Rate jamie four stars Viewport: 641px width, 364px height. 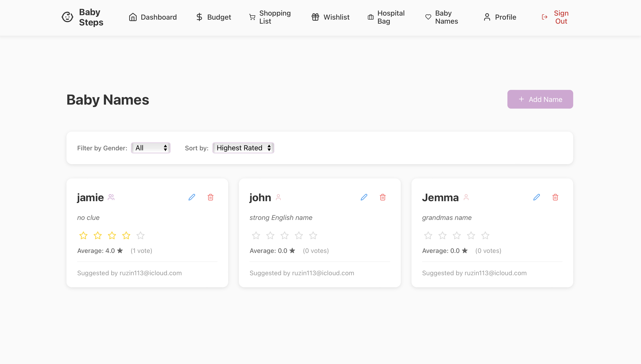pyautogui.click(x=126, y=236)
